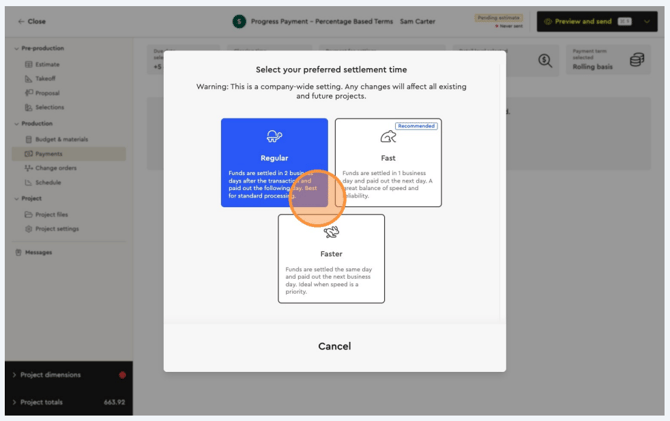Collapse the Pre-production sidebar section
This screenshot has width=670, height=421.
point(16,48)
